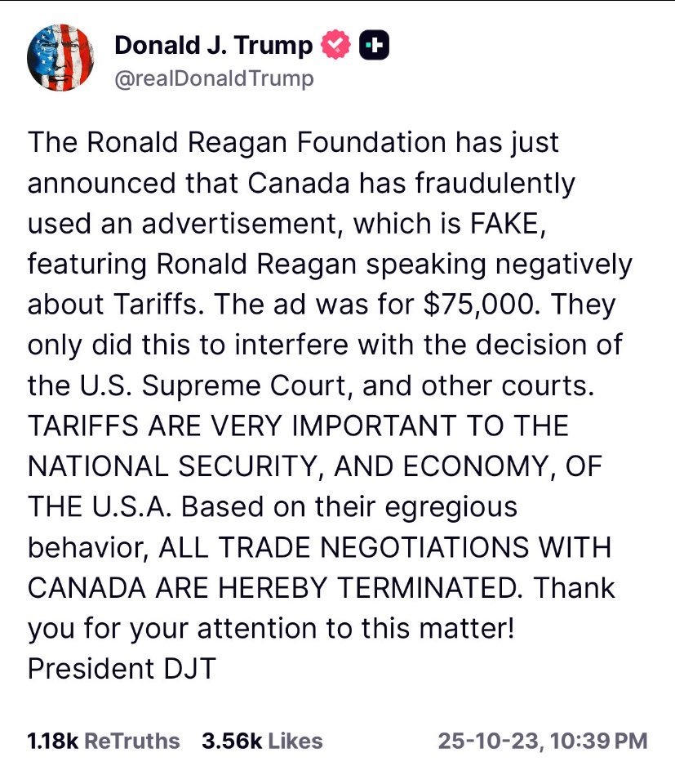Screen dimensions: 675x784
Task: Click "featuring Ronald Reagan speaking negatively" line
Action: [330, 263]
